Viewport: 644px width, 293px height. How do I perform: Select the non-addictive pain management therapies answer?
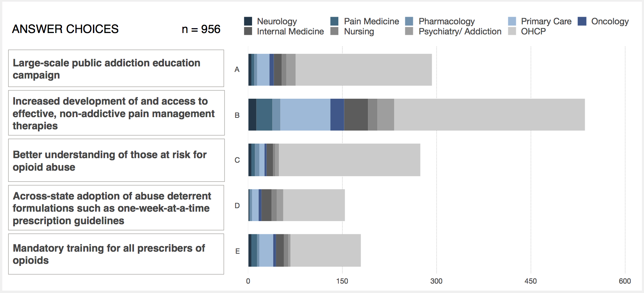click(x=116, y=113)
